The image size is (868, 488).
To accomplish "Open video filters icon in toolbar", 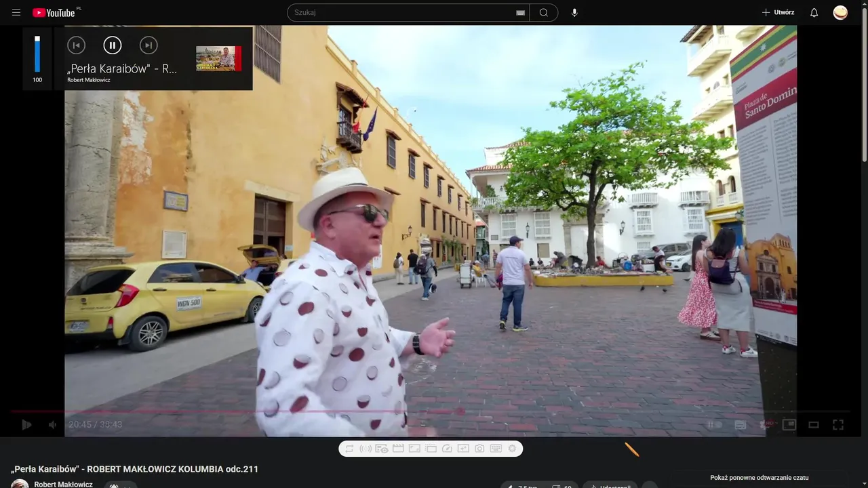I will [x=463, y=449].
